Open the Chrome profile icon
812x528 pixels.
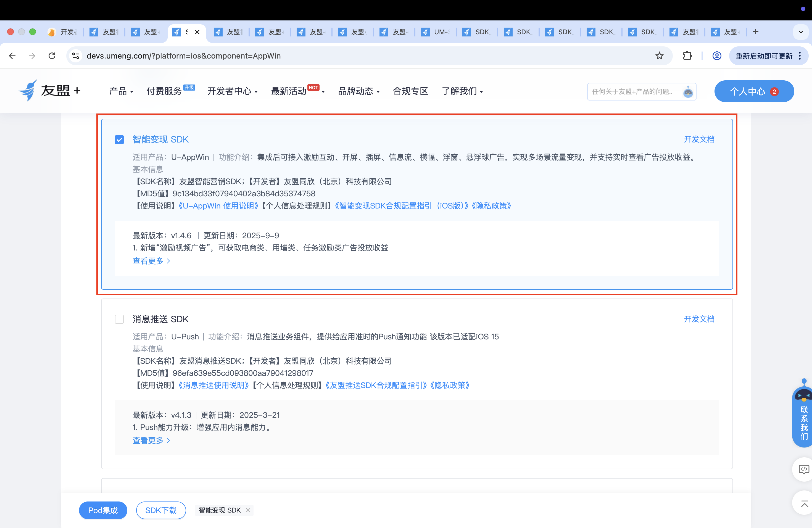click(717, 56)
